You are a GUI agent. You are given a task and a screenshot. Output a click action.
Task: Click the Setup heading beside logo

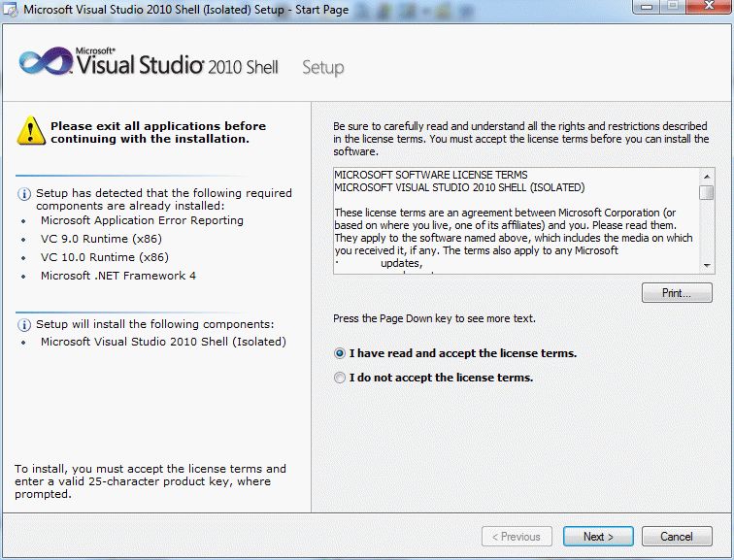(322, 68)
